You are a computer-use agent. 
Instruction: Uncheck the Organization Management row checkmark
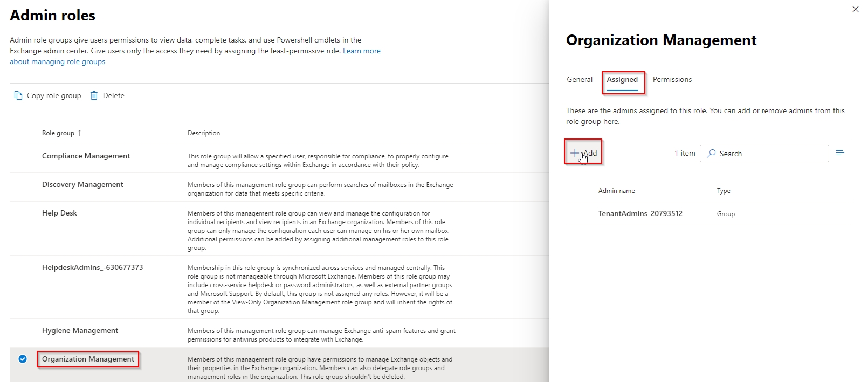click(x=23, y=359)
